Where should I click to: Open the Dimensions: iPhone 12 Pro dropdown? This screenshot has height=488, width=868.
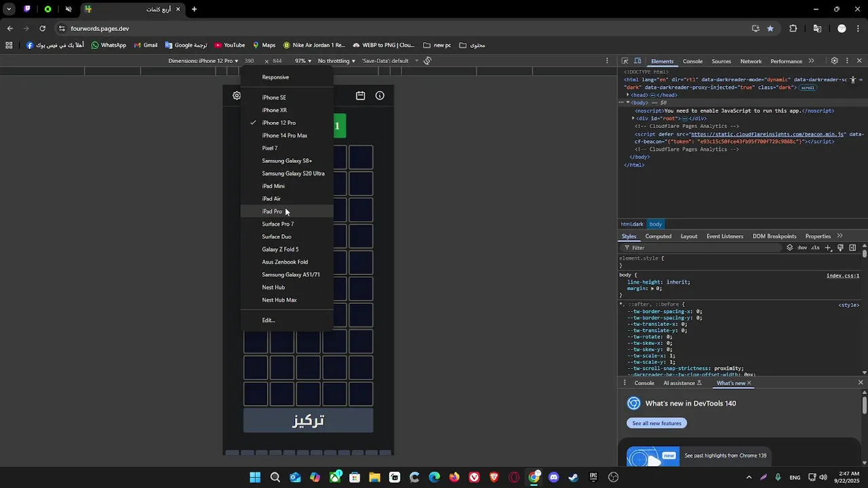point(203,61)
